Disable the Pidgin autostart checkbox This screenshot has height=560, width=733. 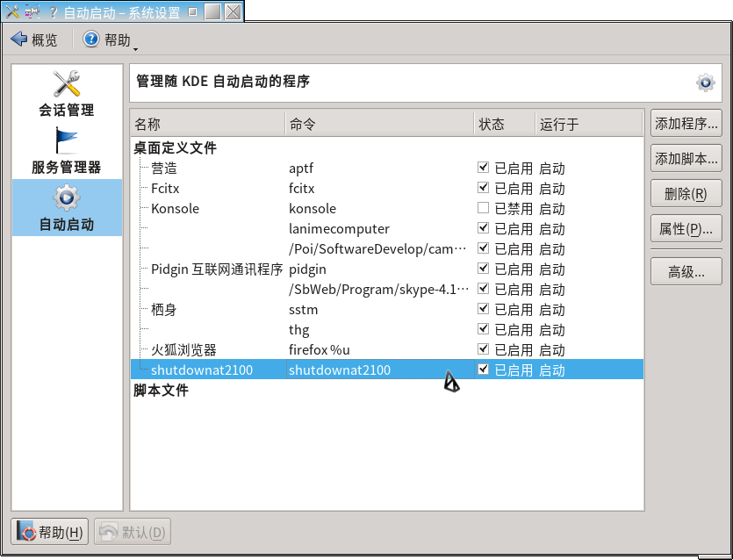(483, 269)
